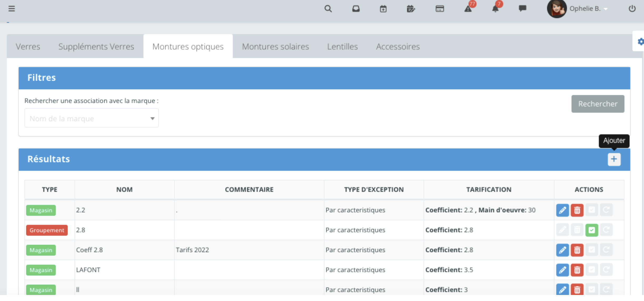Open the hamburger side menu

click(12, 9)
